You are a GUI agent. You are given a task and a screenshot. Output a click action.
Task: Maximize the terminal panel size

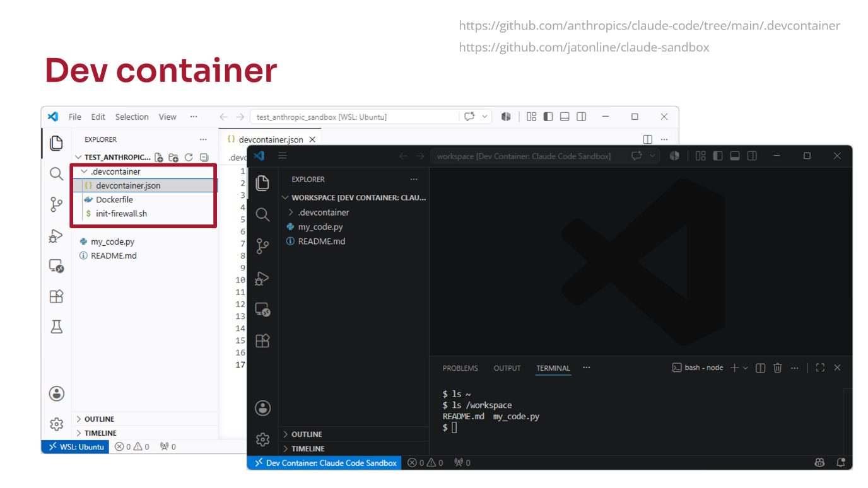coord(820,368)
